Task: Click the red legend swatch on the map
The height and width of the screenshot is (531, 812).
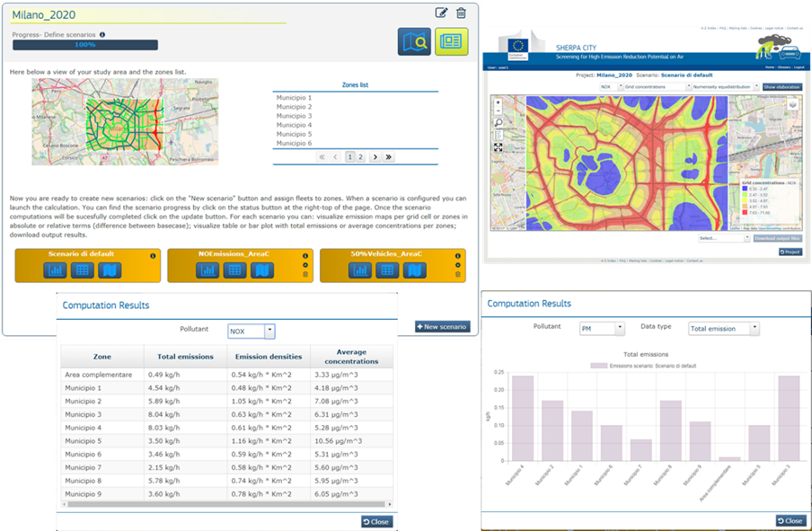Action: 746,212
